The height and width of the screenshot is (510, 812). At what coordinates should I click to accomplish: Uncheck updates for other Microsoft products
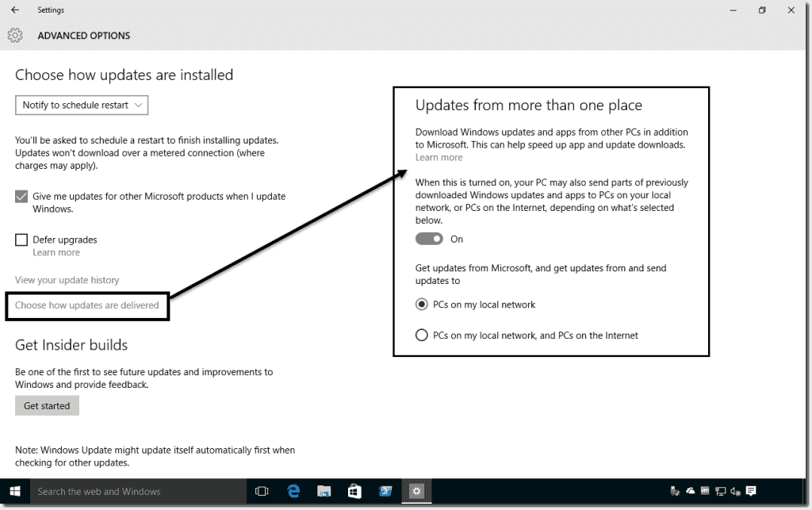coord(21,197)
